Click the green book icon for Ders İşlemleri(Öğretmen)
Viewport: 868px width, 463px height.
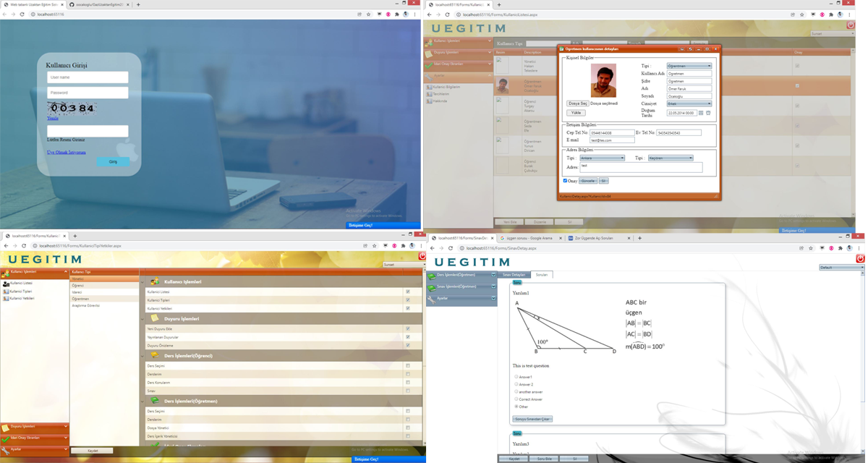point(155,400)
